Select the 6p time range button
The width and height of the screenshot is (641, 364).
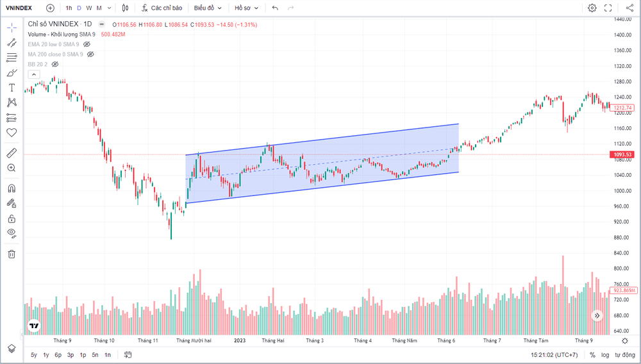pyautogui.click(x=58, y=354)
